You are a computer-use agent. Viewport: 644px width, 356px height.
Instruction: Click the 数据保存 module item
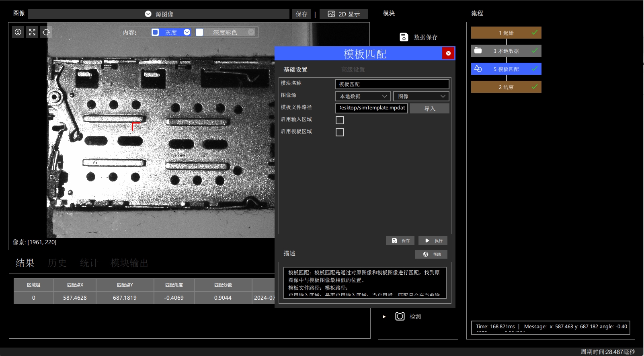[x=418, y=37]
